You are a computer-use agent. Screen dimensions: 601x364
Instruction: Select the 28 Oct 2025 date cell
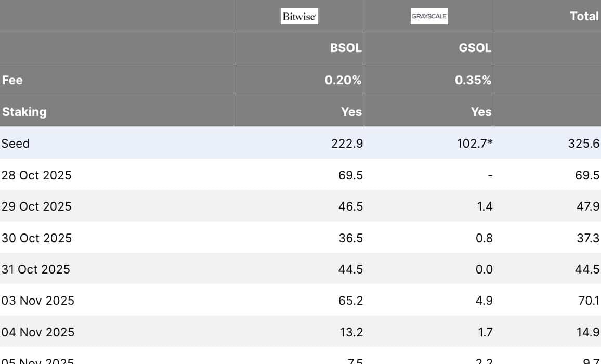tap(36, 175)
